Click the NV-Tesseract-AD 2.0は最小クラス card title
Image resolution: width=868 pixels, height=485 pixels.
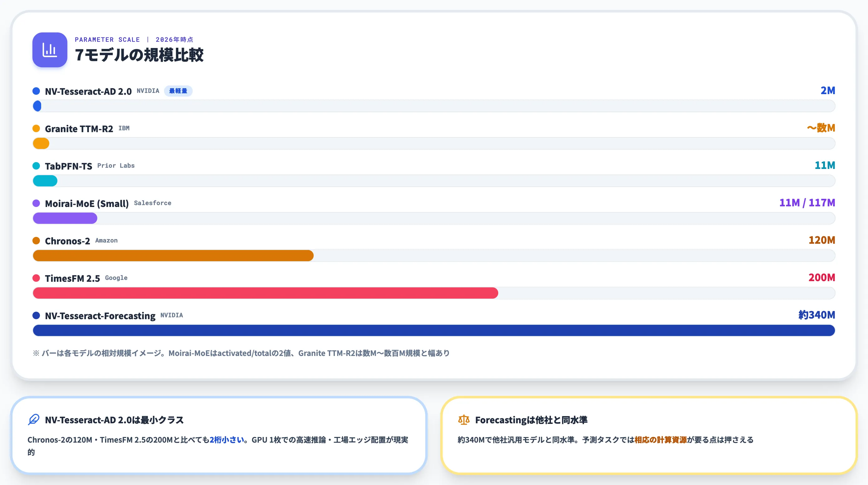(x=114, y=420)
